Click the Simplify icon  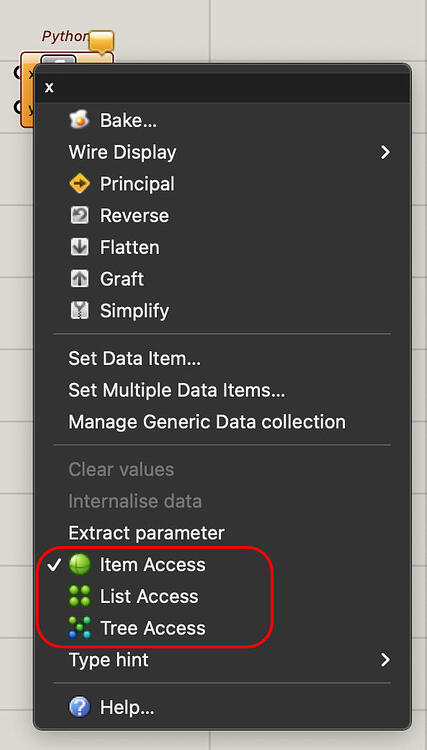[79, 311]
